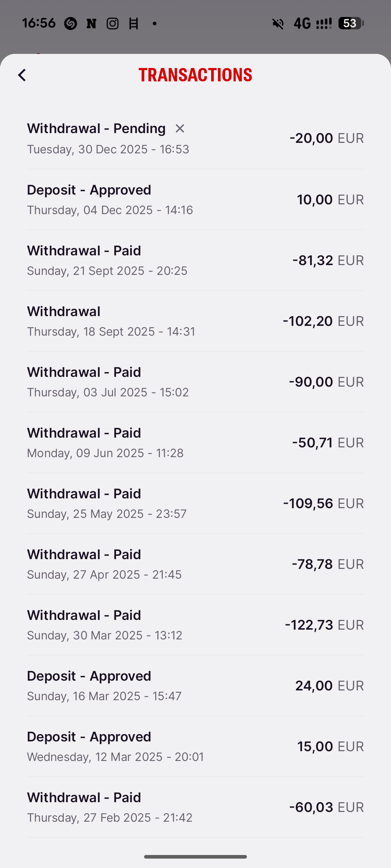
Task: Select the -81,32 EUR withdrawal entry
Action: pyautogui.click(x=195, y=260)
